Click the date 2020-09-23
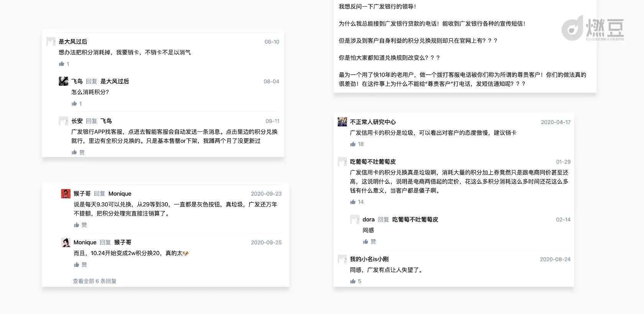The height and width of the screenshot is (314, 644). pos(266,194)
